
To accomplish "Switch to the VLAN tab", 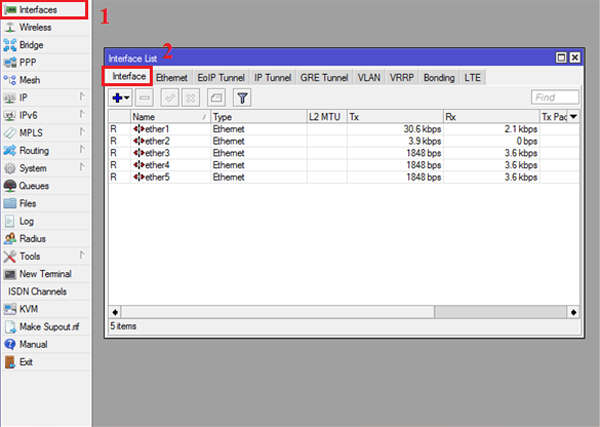I will click(x=369, y=77).
